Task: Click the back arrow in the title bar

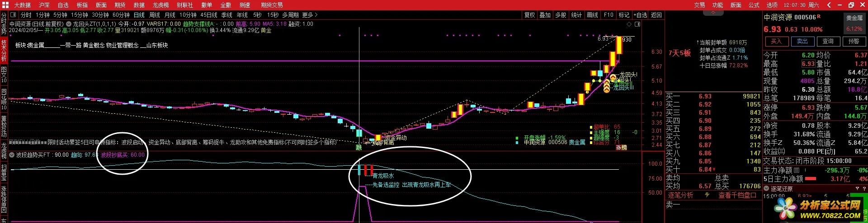Action: (x=829, y=5)
